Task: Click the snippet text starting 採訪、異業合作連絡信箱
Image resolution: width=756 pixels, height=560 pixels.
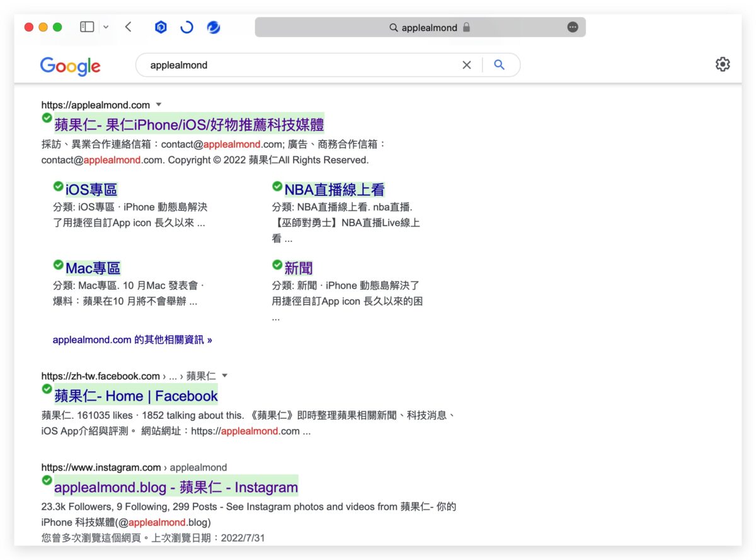Action: pos(214,152)
